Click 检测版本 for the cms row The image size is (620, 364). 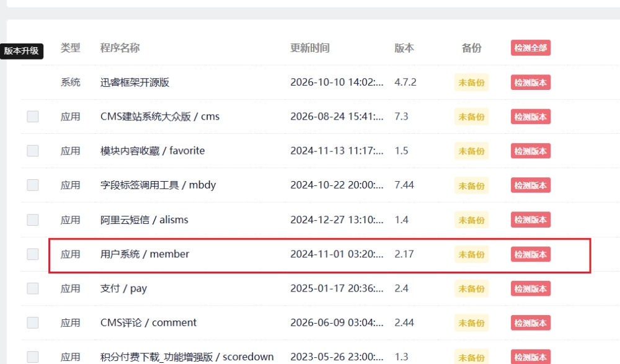pyautogui.click(x=531, y=117)
